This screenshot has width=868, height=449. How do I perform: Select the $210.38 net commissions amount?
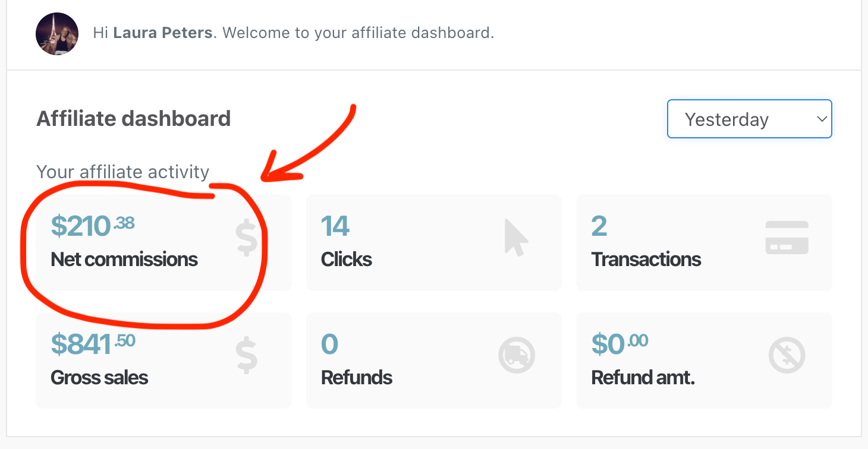[93, 226]
